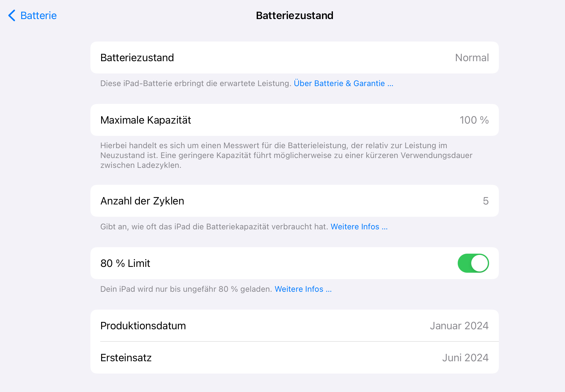The width and height of the screenshot is (565, 392).
Task: Open Weitere Infos link about Batteriekapazität
Action: click(359, 227)
